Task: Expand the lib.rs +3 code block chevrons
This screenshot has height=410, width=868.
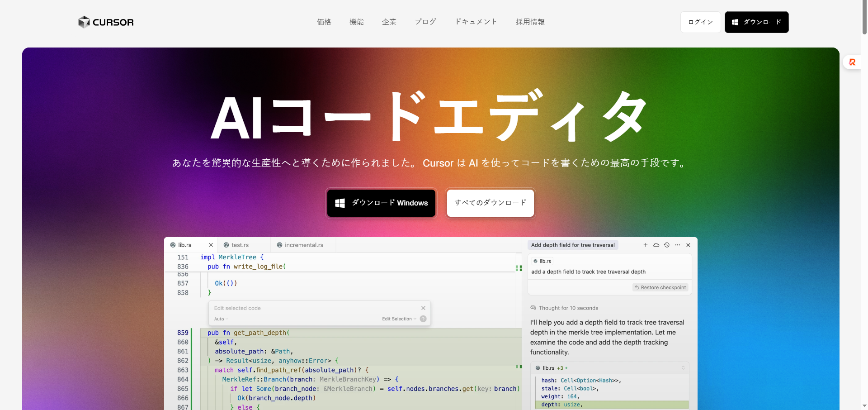Action: (x=683, y=368)
